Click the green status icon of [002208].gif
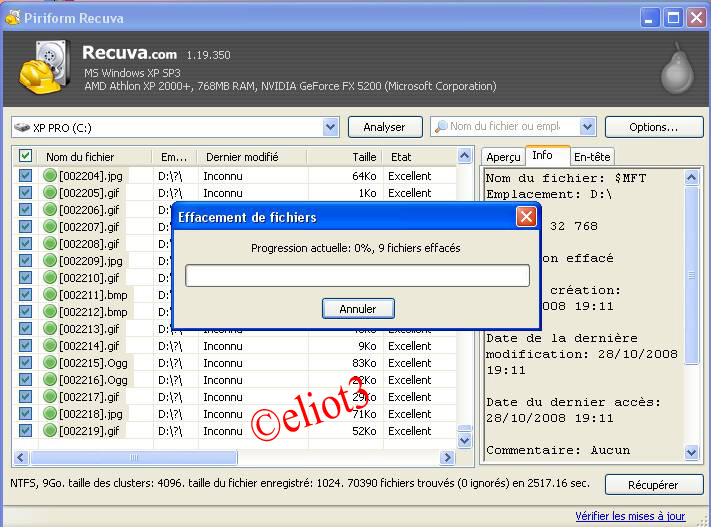 pyautogui.click(x=49, y=244)
